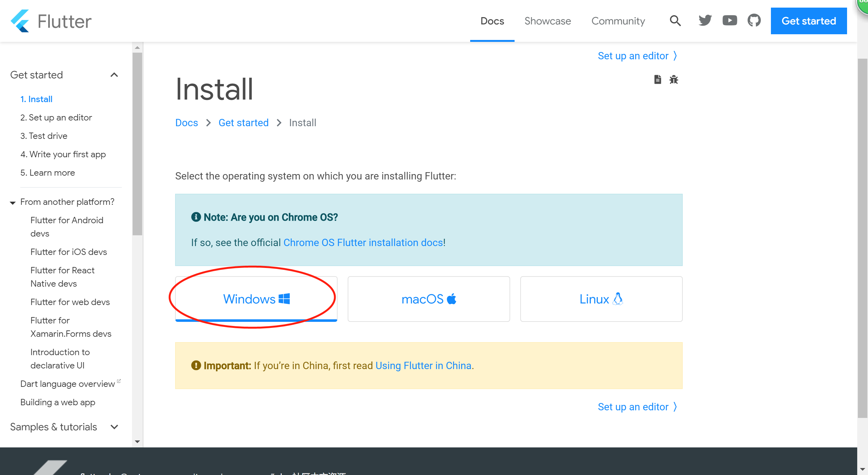
Task: Select the macOS installation option
Action: coord(429,299)
